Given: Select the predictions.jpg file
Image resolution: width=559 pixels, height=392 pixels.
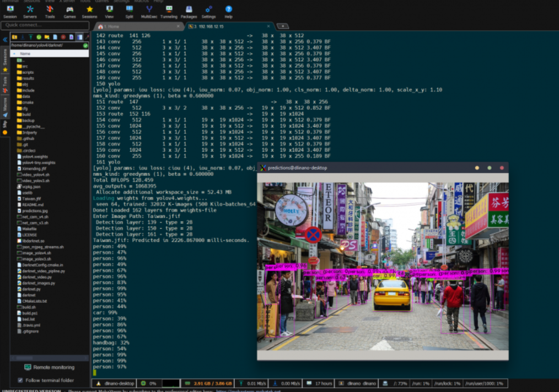Looking at the screenshot, I should coord(33,211).
